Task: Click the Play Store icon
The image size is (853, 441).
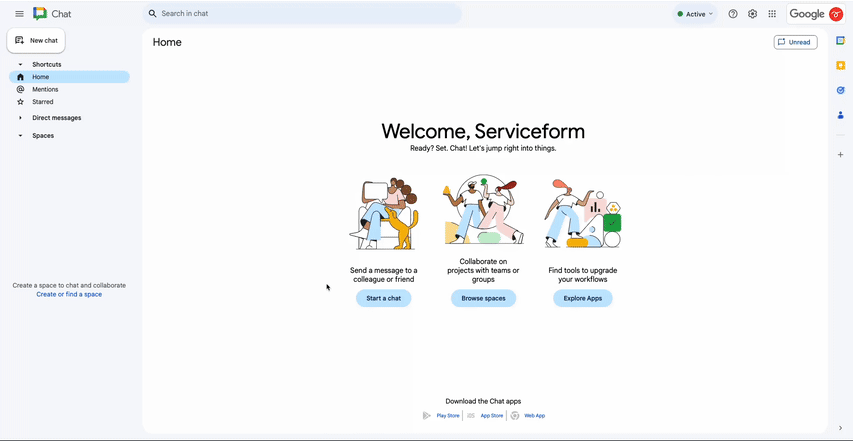Action: 427,415
